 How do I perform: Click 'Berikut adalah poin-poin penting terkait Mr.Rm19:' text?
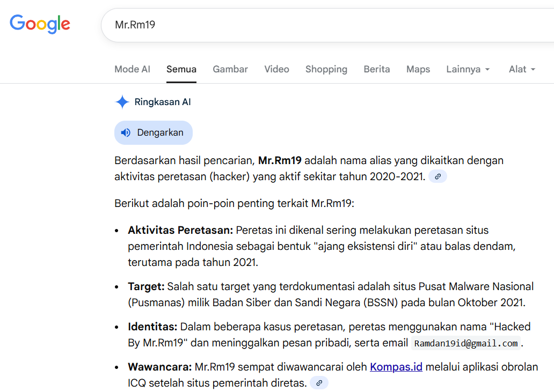click(x=234, y=204)
